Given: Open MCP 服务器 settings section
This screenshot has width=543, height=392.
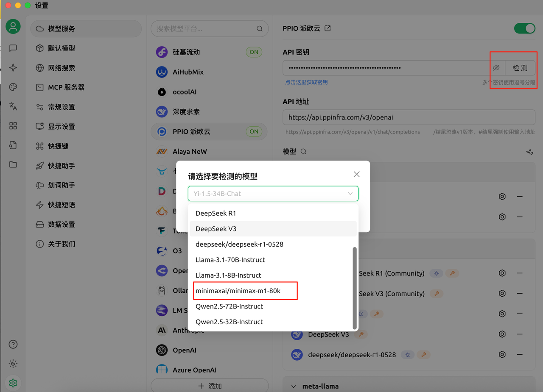Looking at the screenshot, I should pyautogui.click(x=86, y=87).
